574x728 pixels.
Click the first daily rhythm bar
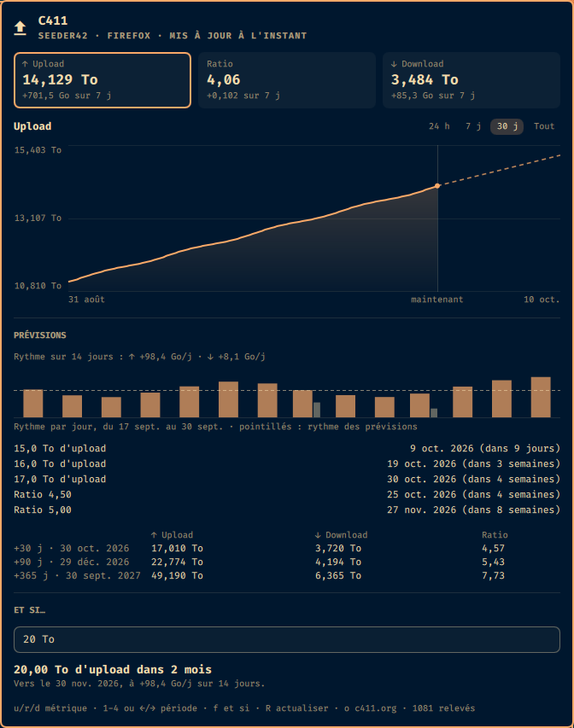coord(33,404)
